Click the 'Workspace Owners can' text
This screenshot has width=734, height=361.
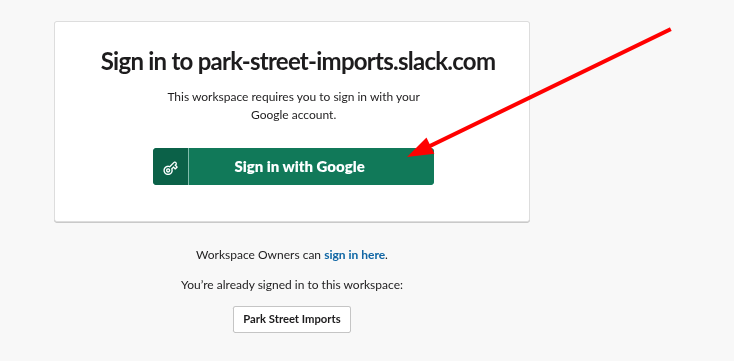point(258,255)
